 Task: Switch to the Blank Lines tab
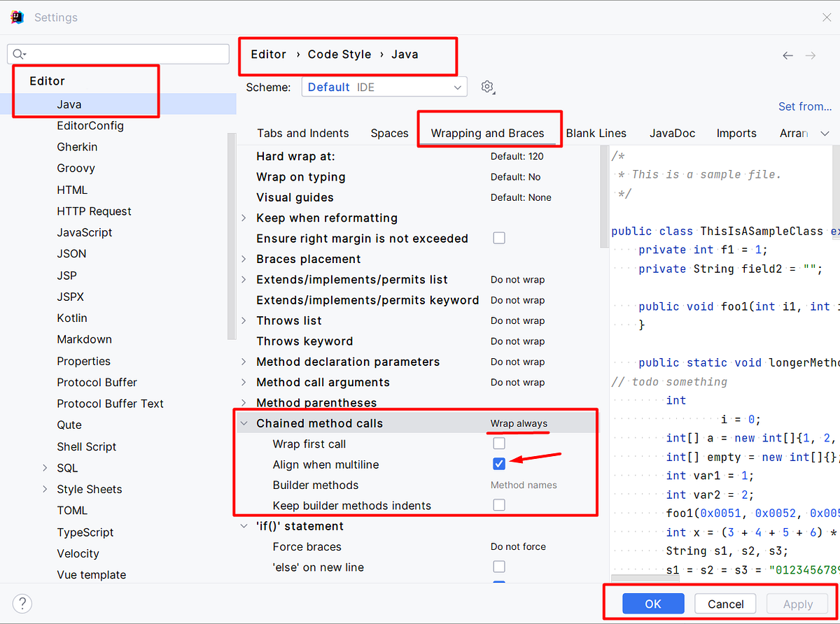pos(596,133)
